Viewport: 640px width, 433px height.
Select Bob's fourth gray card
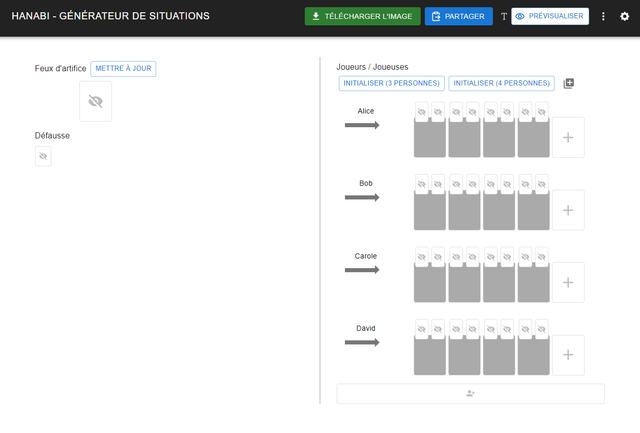click(533, 211)
